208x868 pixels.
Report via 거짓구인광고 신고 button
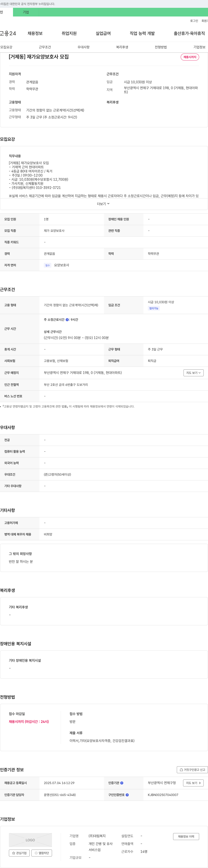[192, 770]
